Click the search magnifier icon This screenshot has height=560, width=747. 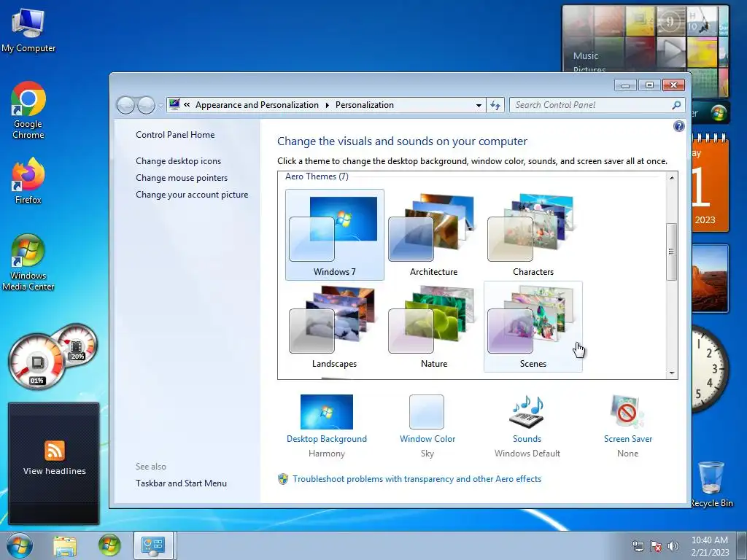tap(676, 105)
